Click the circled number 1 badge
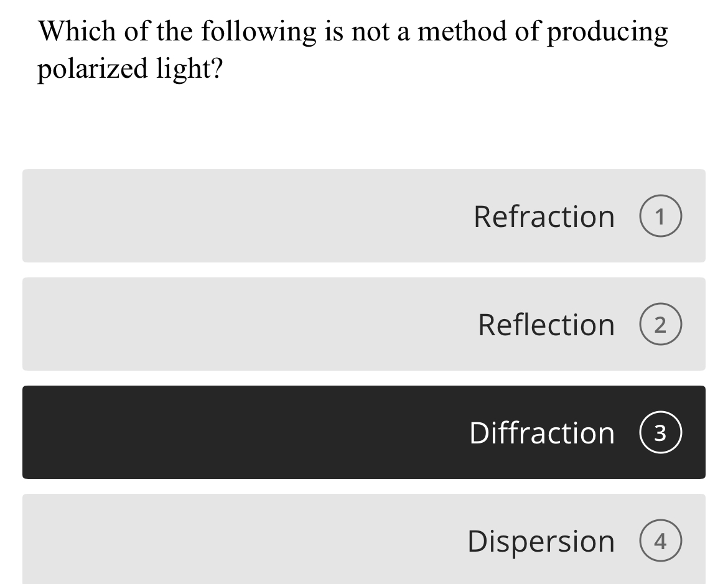This screenshot has width=728, height=584. [660, 215]
